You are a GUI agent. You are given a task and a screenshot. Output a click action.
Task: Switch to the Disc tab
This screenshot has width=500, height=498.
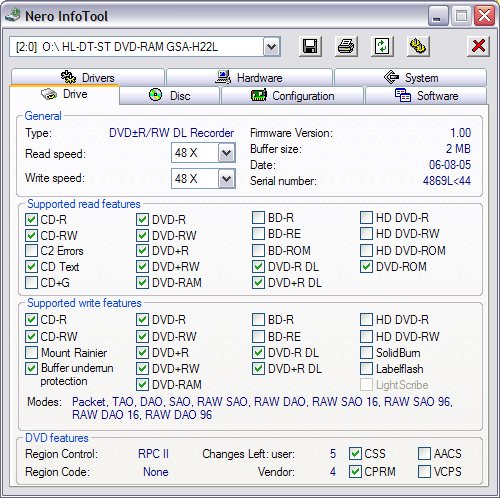[x=170, y=96]
